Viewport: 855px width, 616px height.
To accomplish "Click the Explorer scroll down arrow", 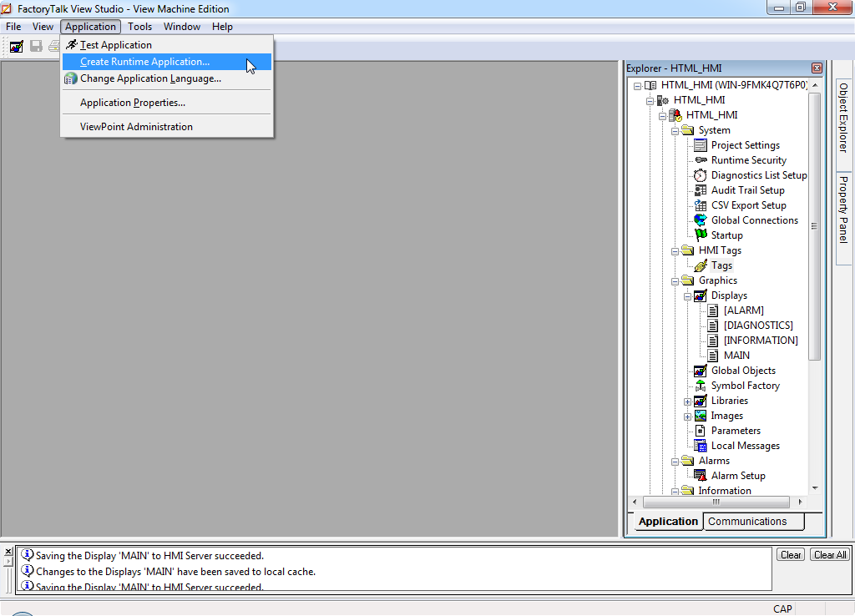I will coord(815,488).
